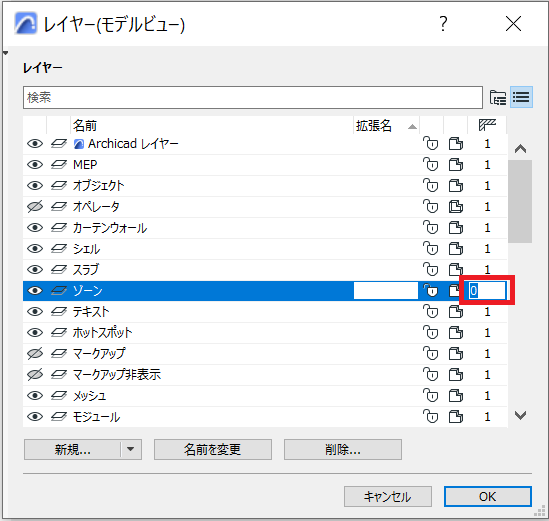Viewport: 549px width, 521px height.
Task: Click the 名前を変更 button
Action: click(213, 449)
